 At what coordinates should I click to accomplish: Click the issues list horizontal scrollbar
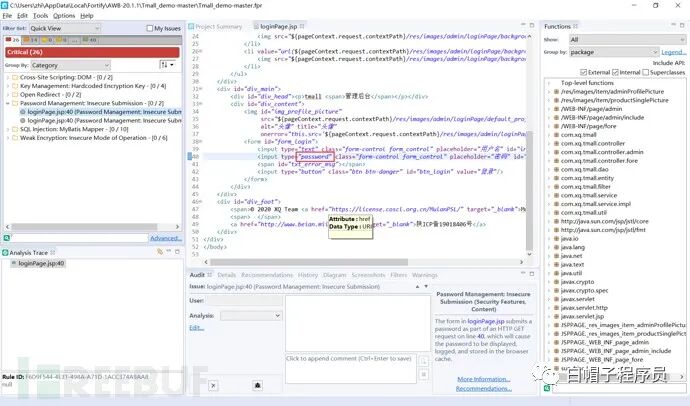pos(84,227)
